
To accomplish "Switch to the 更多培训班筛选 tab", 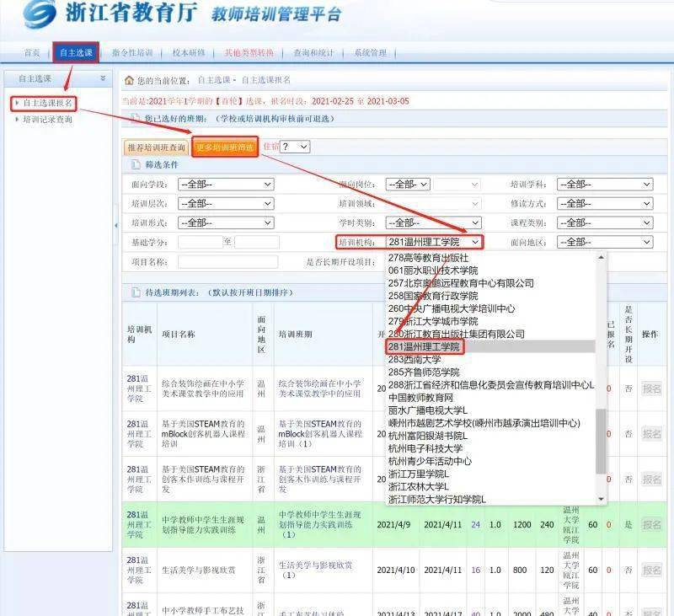I will point(225,147).
